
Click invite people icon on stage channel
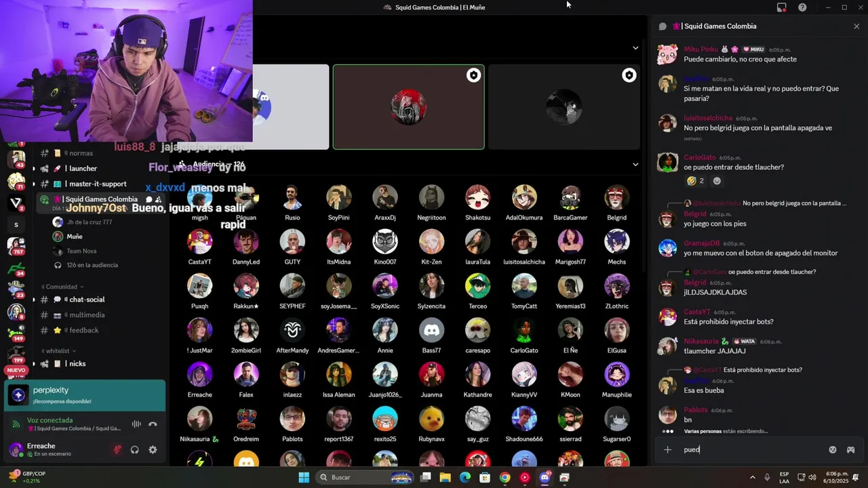click(x=159, y=200)
